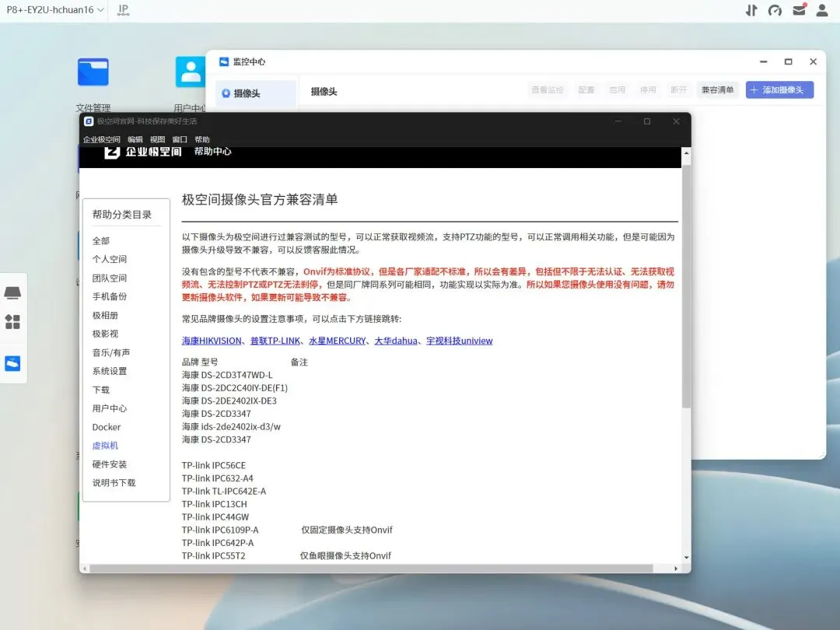Expand the P8+-EY2U-hchuan16 device dropdown

(x=54, y=9)
